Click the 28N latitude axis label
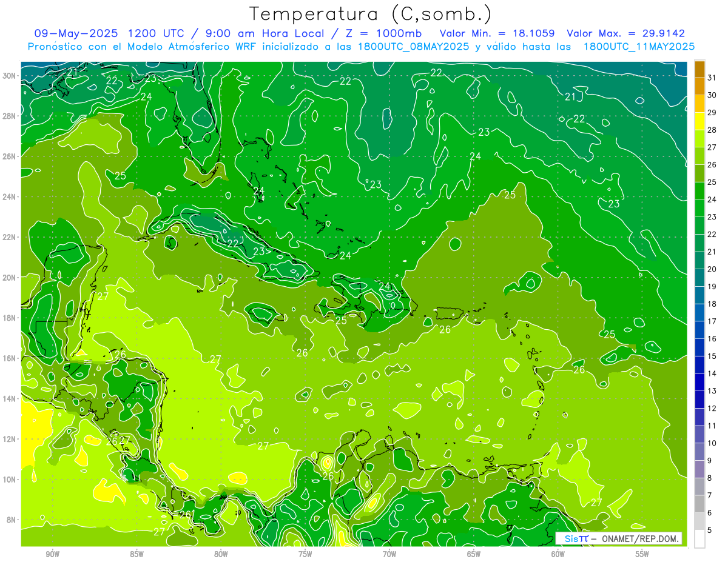Viewport: 728px width, 562px height. pyautogui.click(x=10, y=116)
